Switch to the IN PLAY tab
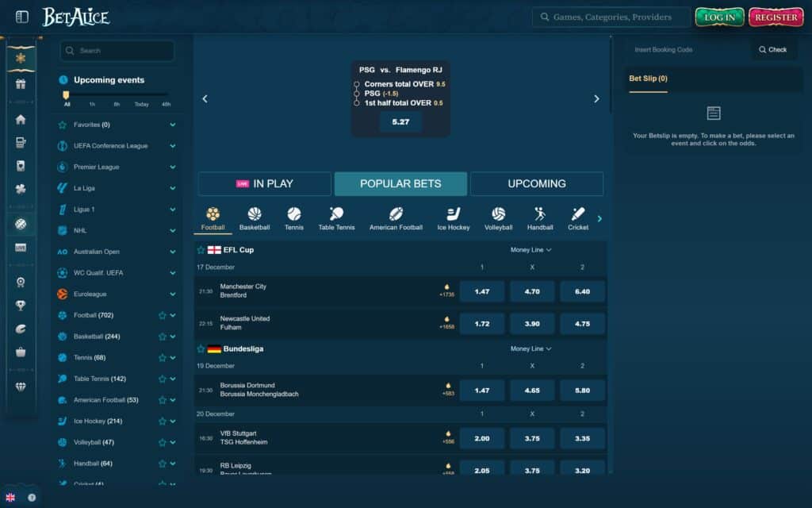This screenshot has width=812, height=508. (264, 183)
